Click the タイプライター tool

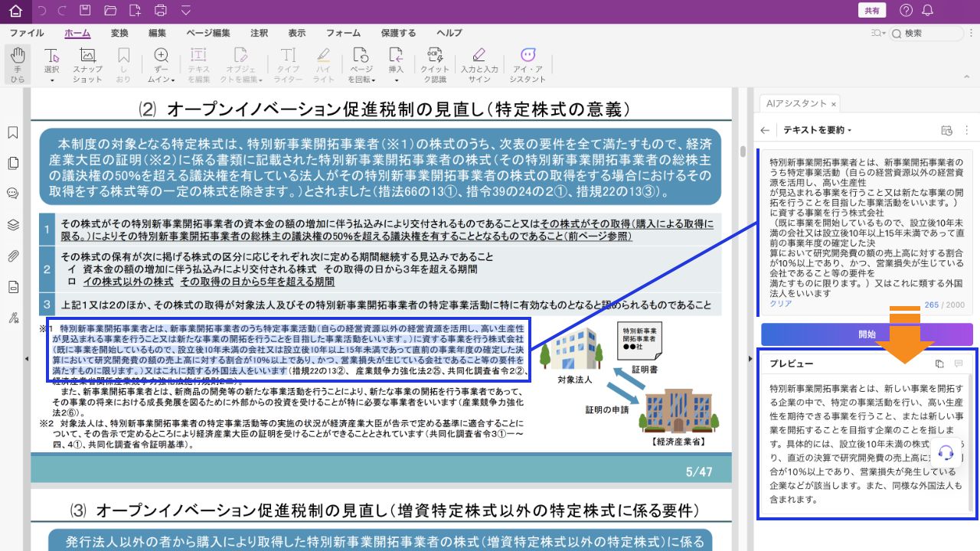coord(288,64)
